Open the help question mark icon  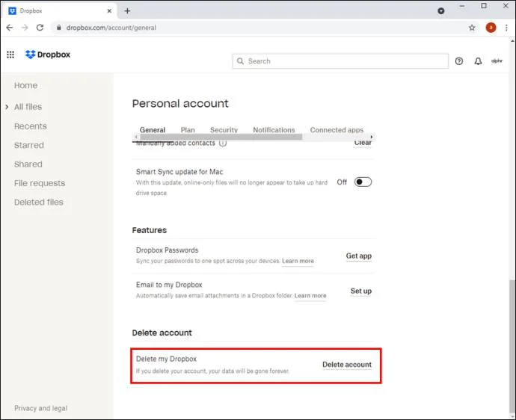point(458,61)
